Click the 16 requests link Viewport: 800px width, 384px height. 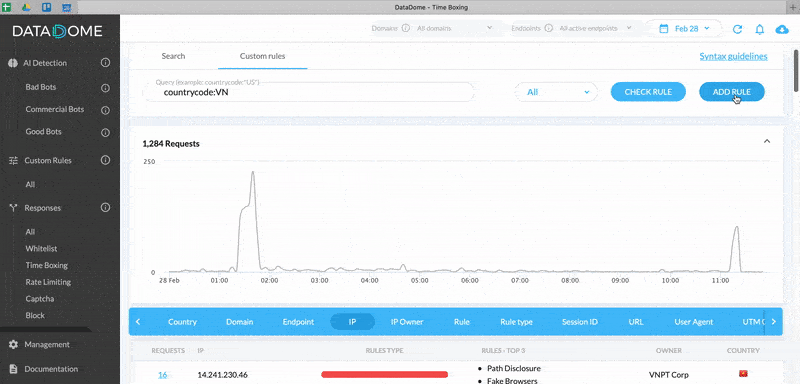162,375
